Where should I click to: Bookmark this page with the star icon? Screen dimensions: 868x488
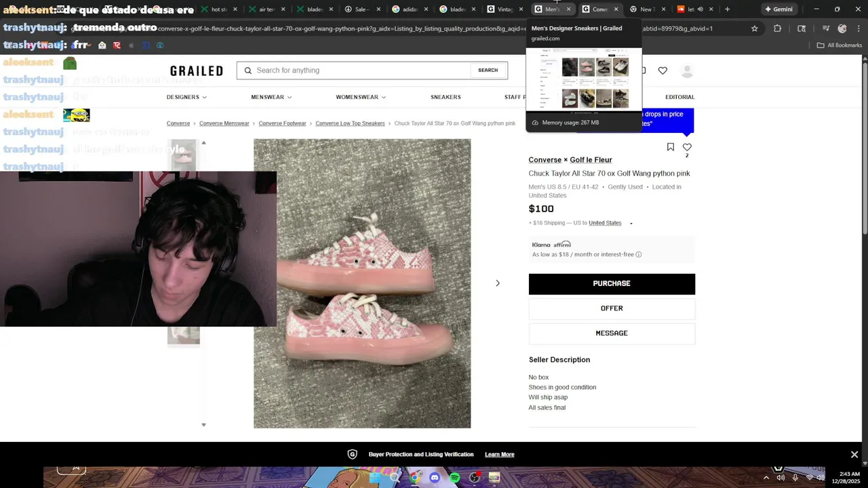click(x=754, y=28)
